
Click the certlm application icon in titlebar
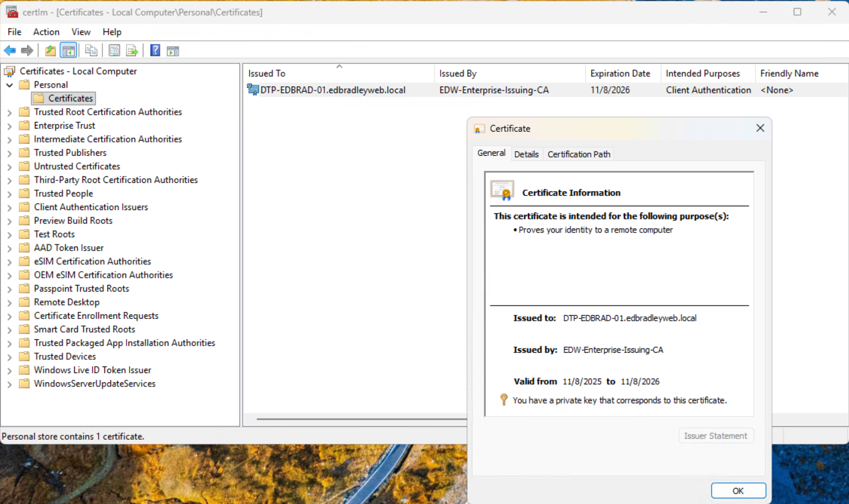pos(12,12)
